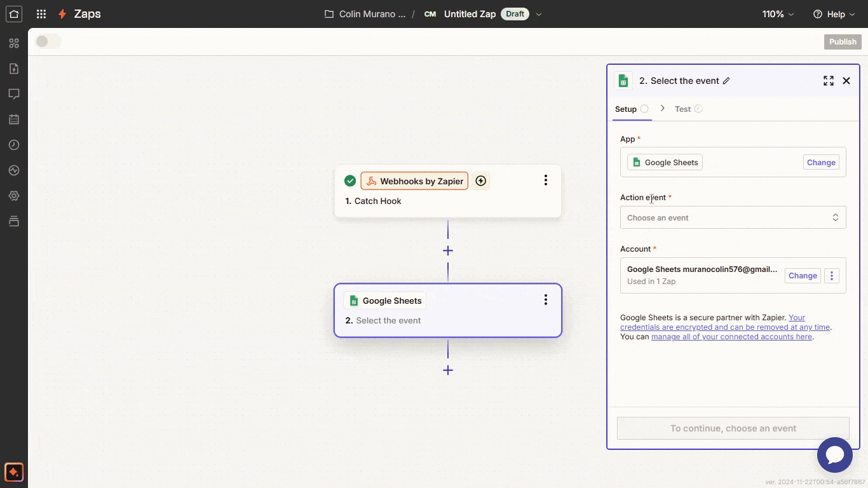Open the chat support bubble
This screenshot has height=488, width=868.
click(x=834, y=455)
